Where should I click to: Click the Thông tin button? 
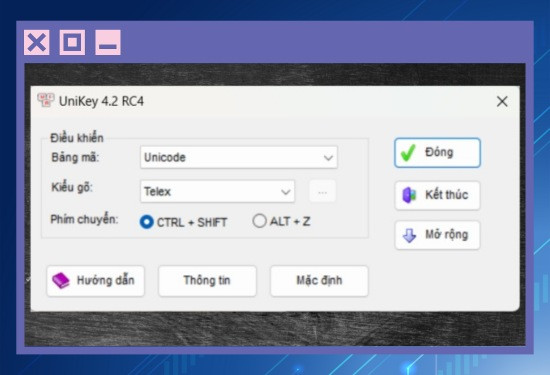click(207, 281)
